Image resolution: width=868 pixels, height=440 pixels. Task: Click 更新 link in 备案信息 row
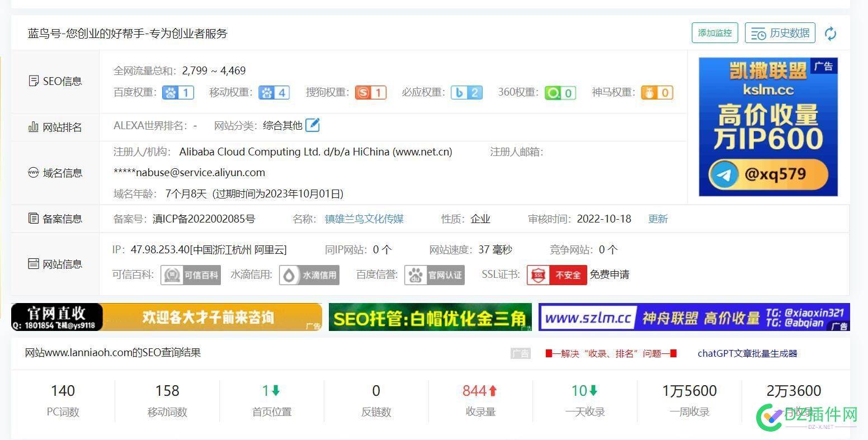658,219
